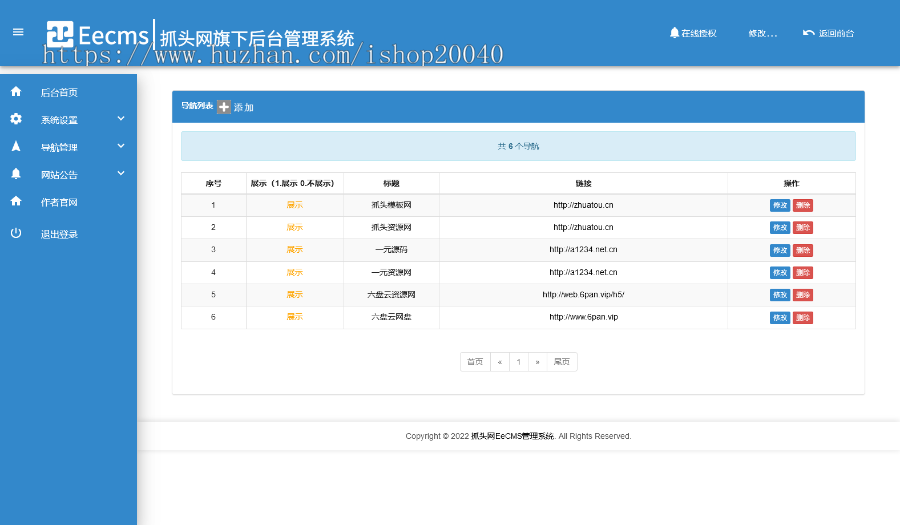This screenshot has height=525, width=900.
Task: Click 返回前台 link in header
Action: (x=836, y=33)
